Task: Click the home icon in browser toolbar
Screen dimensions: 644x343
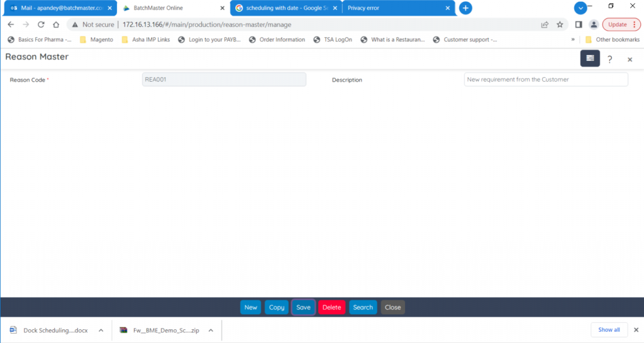Action: [x=56, y=24]
